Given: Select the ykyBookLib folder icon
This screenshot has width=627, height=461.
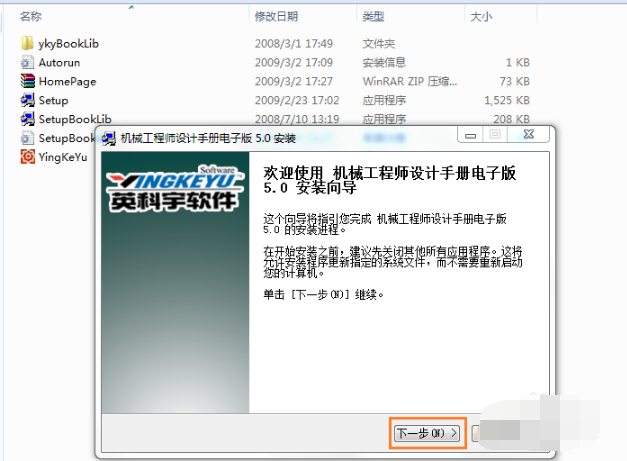Looking at the screenshot, I should 27,43.
